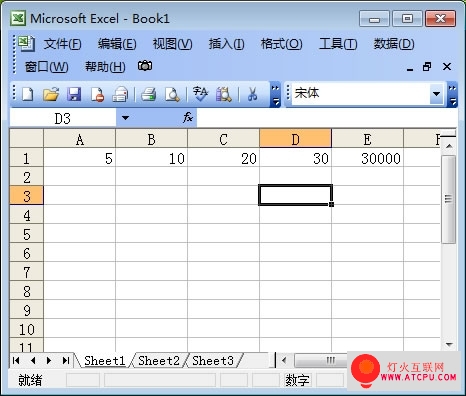Switch to the Sheet3 tab
The height and width of the screenshot is (396, 466).
point(213,361)
